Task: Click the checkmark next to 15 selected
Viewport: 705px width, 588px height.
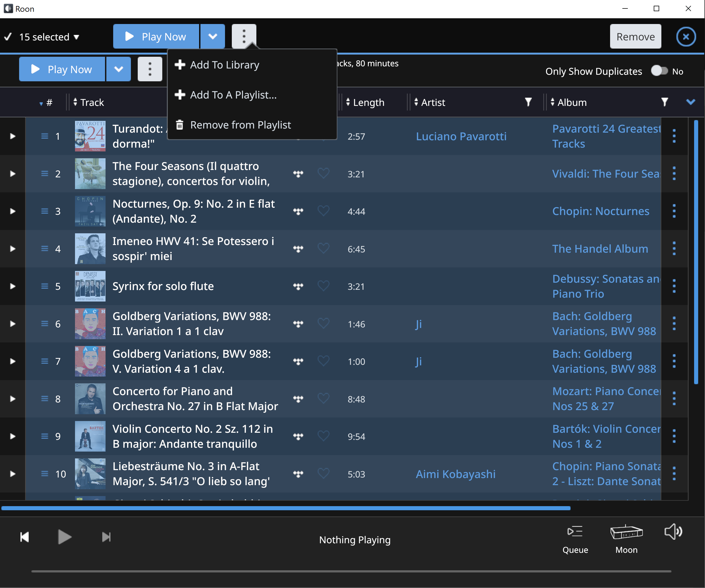Action: click(8, 37)
